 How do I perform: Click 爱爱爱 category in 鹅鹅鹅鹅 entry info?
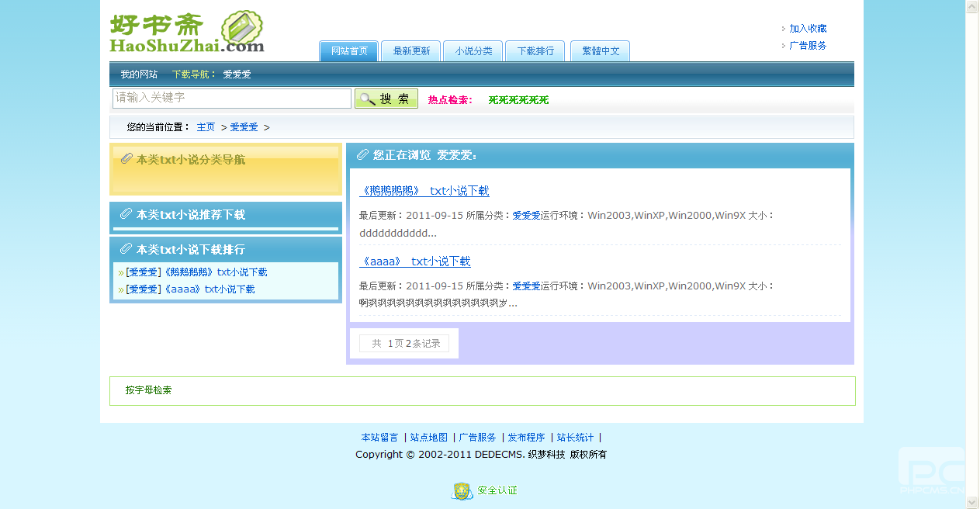tap(526, 215)
